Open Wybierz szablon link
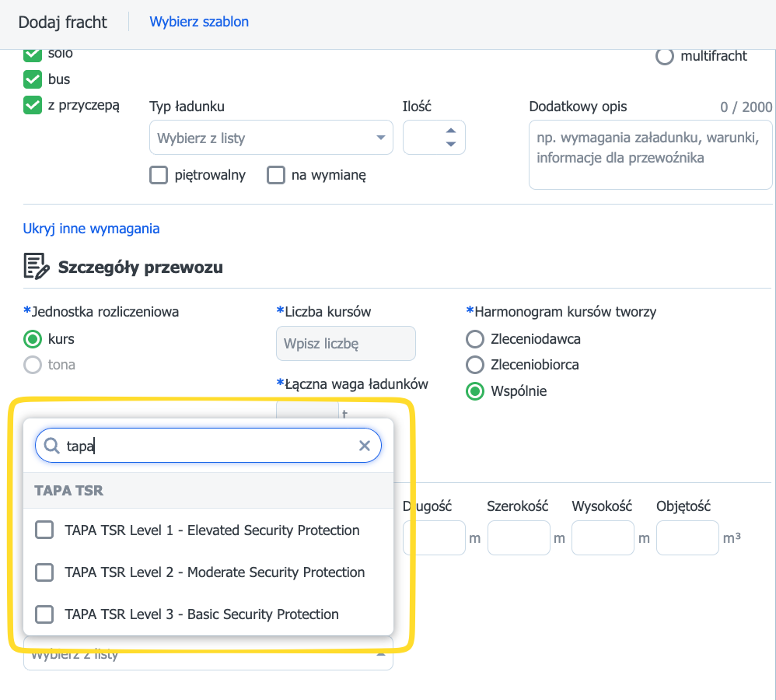Screen dimensions: 776x700 199,22
